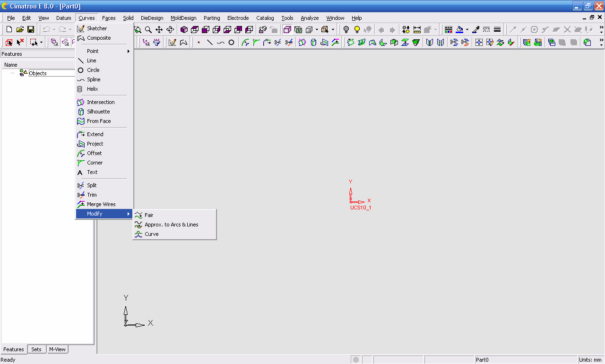The image size is (605, 364).
Task: Click the Spline wave icon in toolbar
Action: pos(220,42)
